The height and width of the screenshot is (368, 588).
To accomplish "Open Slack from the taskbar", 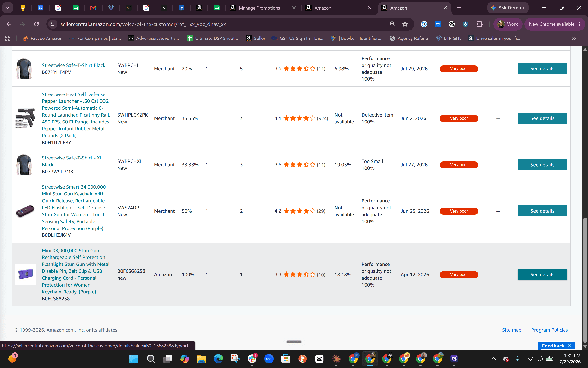I will point(252,358).
